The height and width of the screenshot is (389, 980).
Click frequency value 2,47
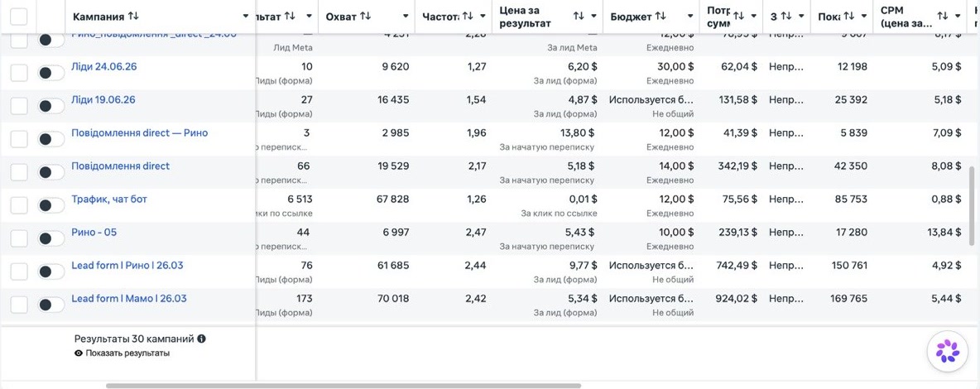476,233
